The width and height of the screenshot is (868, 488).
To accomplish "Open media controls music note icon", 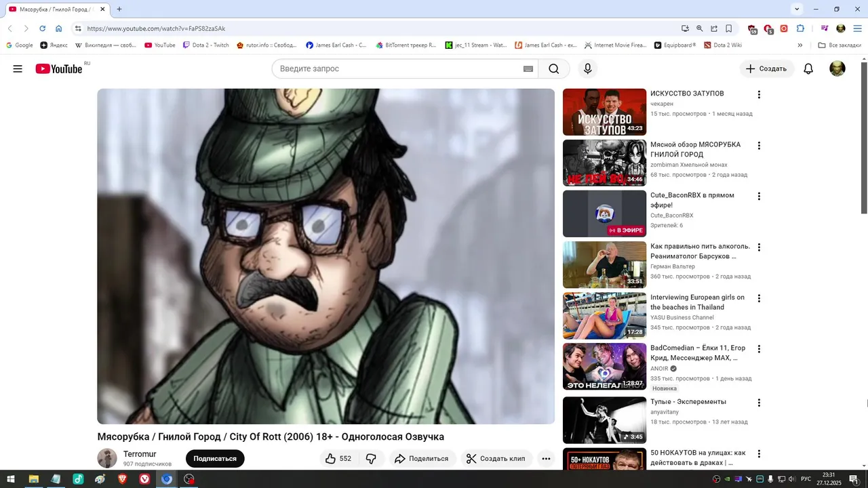I will tap(825, 28).
